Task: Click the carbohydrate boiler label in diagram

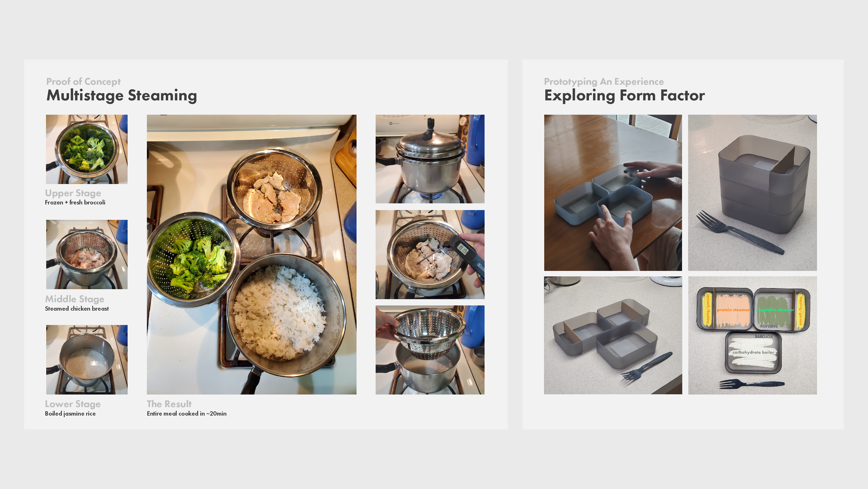Action: point(753,352)
